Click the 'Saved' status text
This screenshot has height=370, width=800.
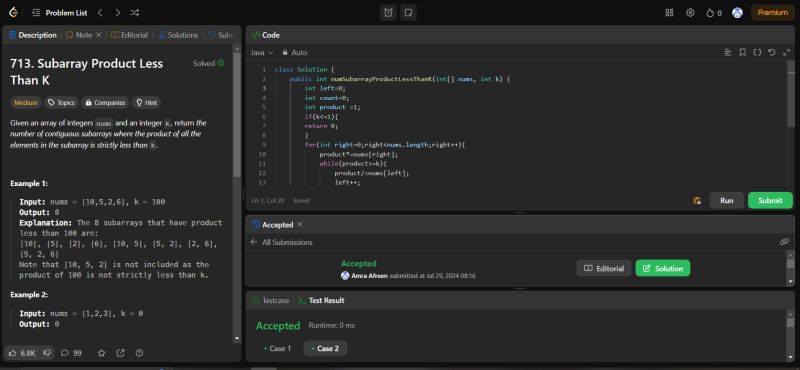(x=301, y=201)
